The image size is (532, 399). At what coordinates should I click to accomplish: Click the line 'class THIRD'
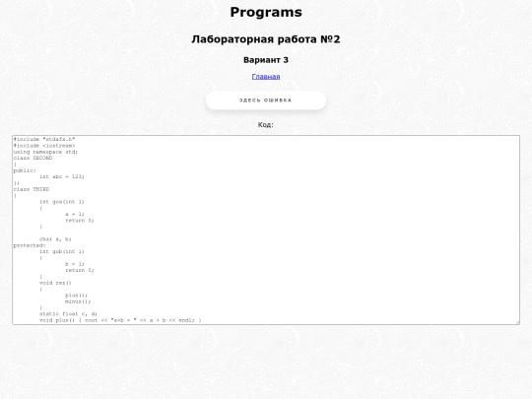click(x=32, y=189)
